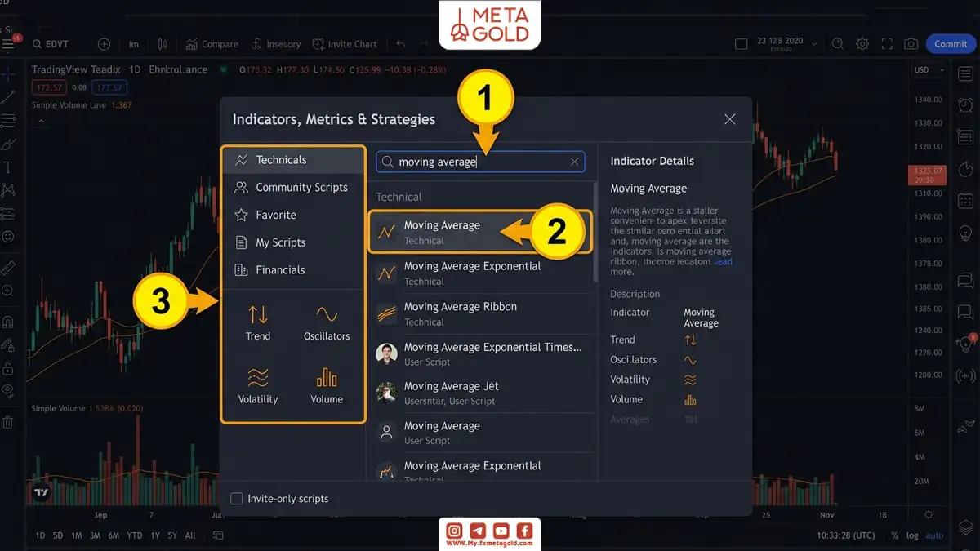Click Invite Chart toolbar item
This screenshot has width=980, height=551.
tap(345, 44)
